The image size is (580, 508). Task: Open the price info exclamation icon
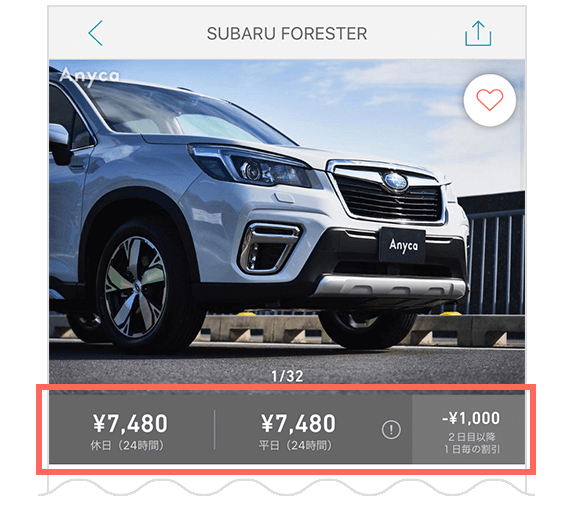click(391, 430)
